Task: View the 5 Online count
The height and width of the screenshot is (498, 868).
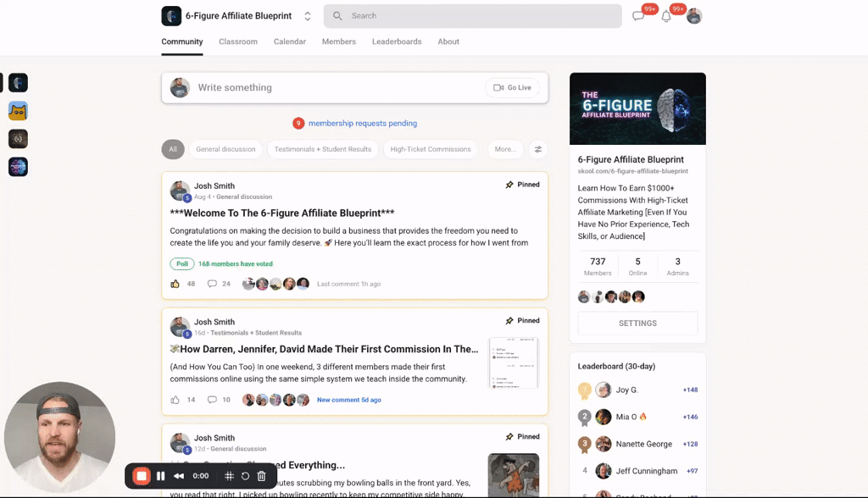Action: point(637,266)
